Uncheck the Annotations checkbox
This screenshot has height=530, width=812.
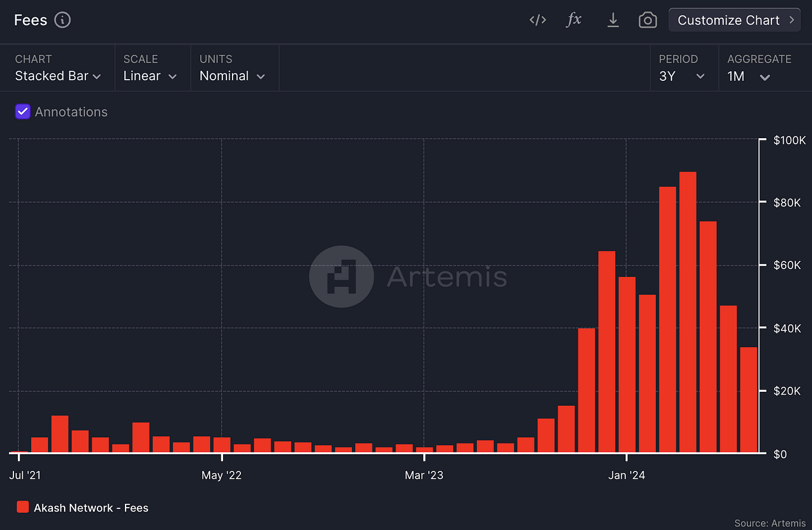coord(23,111)
